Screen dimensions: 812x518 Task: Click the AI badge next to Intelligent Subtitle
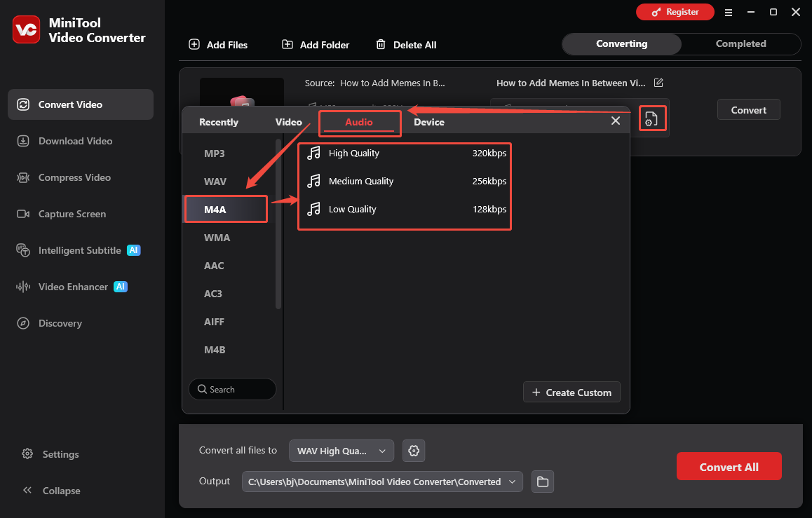(x=134, y=250)
